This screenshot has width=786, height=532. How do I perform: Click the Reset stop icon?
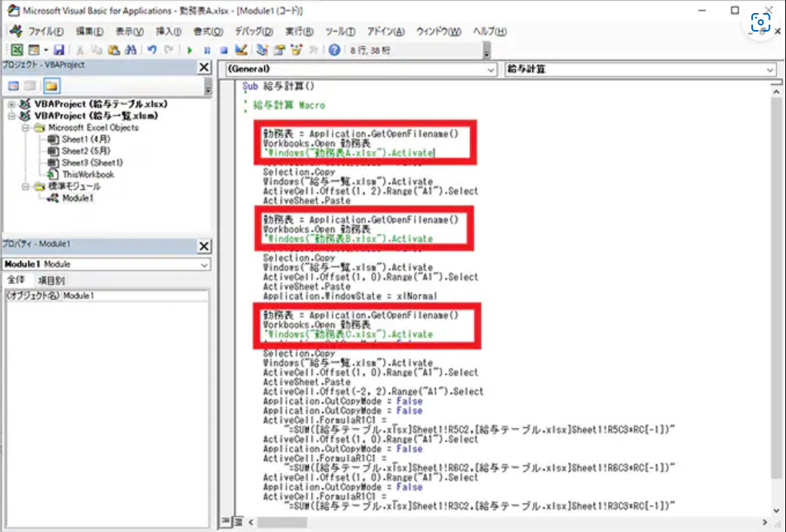coord(223,50)
